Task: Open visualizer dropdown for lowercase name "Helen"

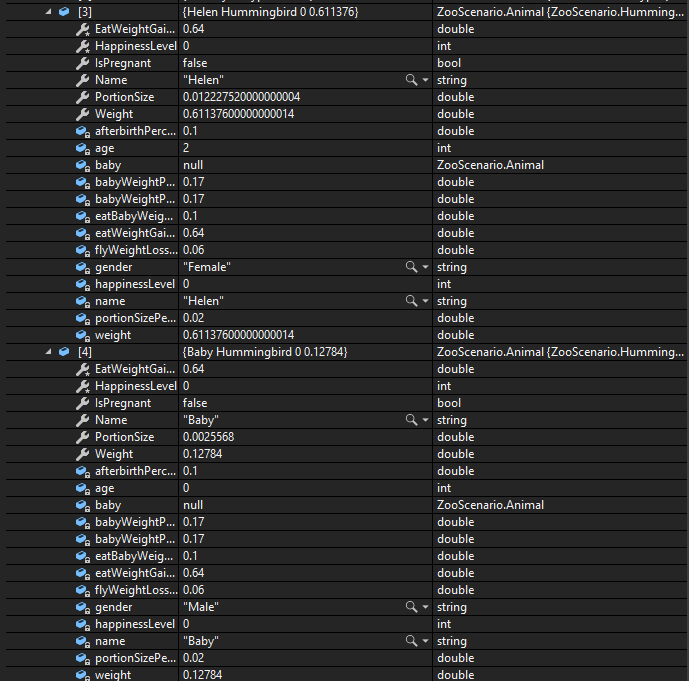Action: pyautogui.click(x=425, y=301)
